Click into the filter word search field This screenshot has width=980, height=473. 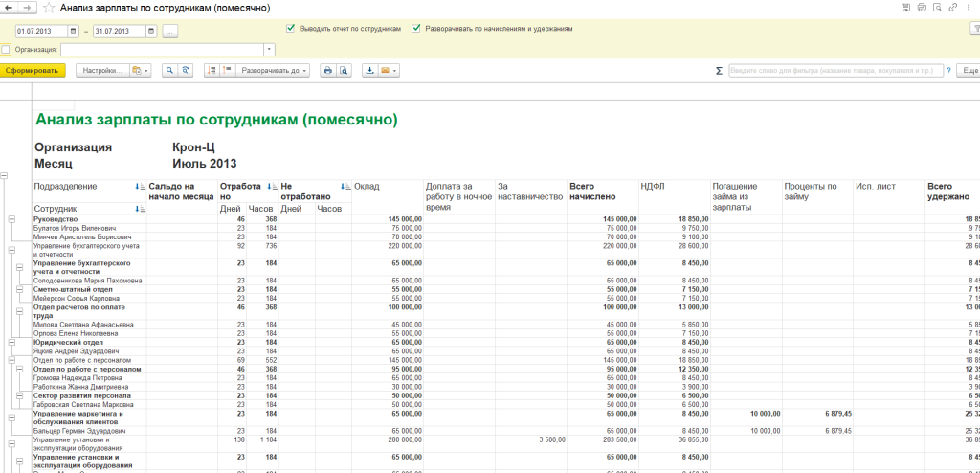[x=835, y=71]
